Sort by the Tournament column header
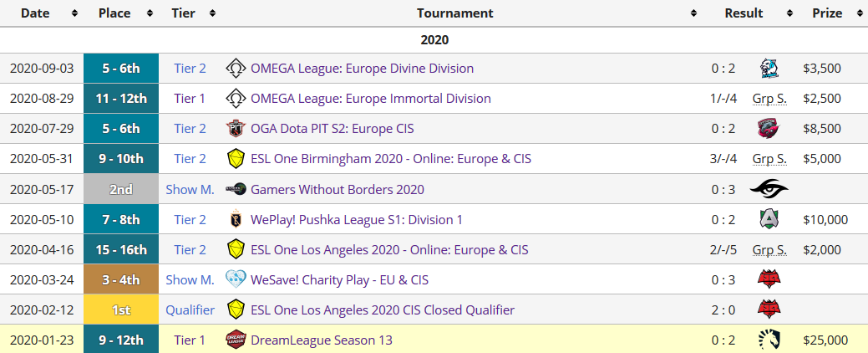Viewport: 868px width, 353px height. click(455, 13)
